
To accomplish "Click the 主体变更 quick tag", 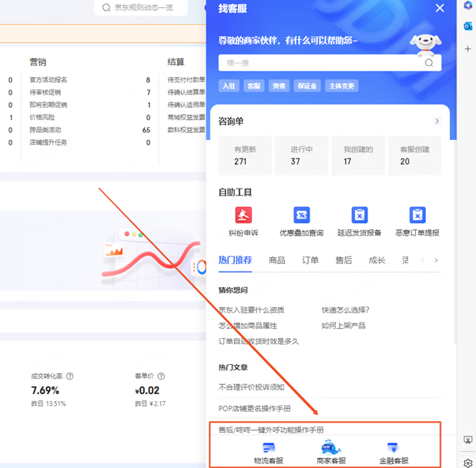I will pos(341,86).
